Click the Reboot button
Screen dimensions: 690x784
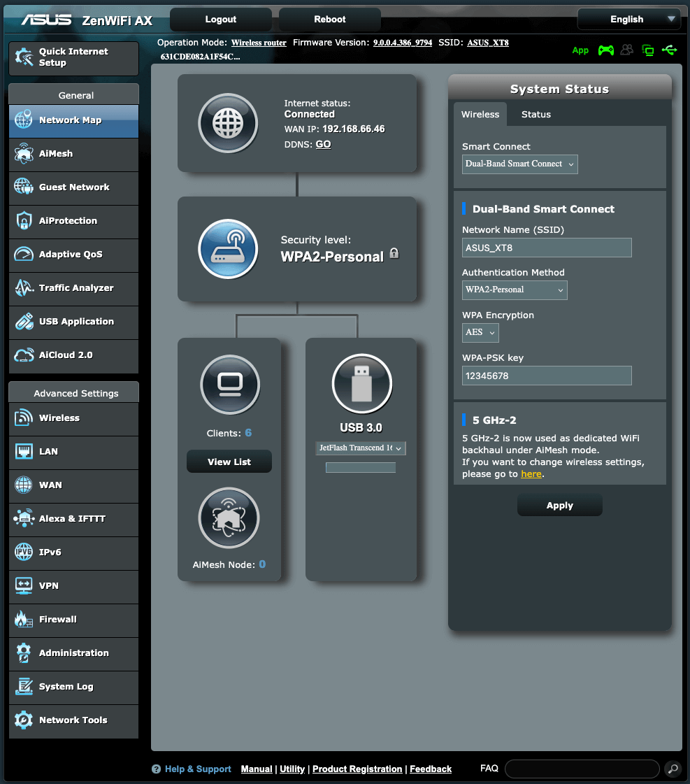tap(330, 20)
